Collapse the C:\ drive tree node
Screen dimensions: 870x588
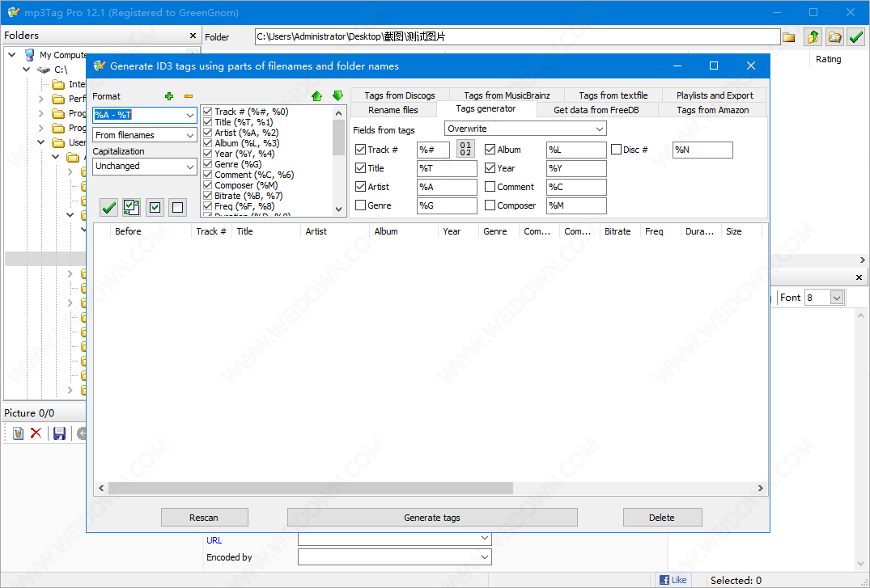point(26,70)
